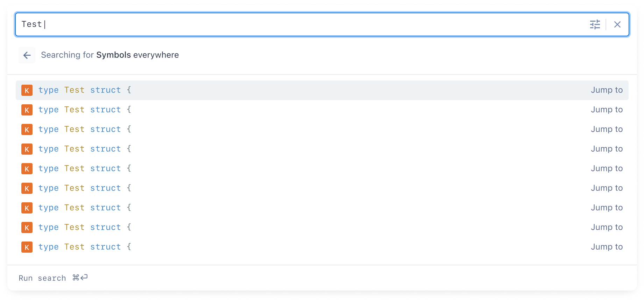Click Jump to on the highlighted first result
The image size is (644, 300).
607,90
